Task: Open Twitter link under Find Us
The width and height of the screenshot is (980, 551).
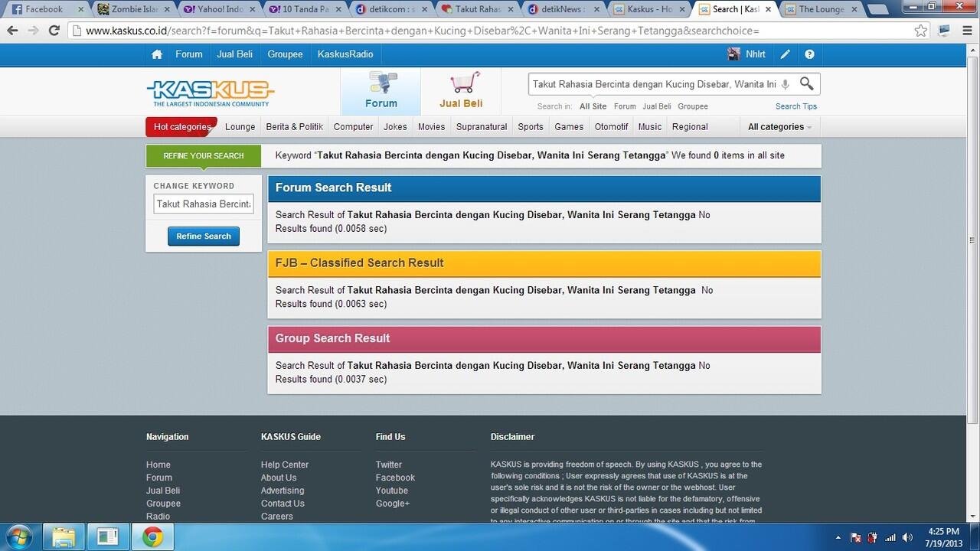Action: pyautogui.click(x=388, y=465)
